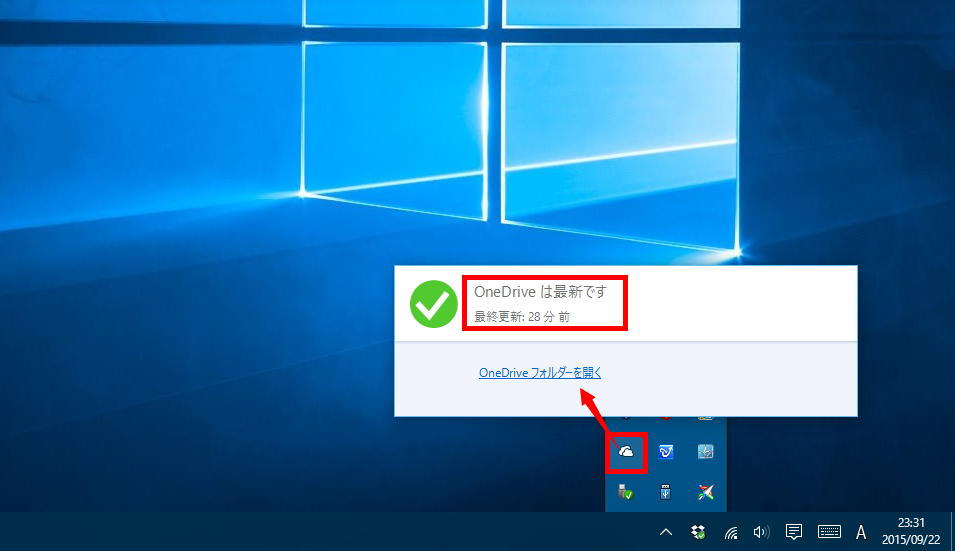Open the Action Center notifications icon
The width and height of the screenshot is (955, 551).
click(794, 532)
